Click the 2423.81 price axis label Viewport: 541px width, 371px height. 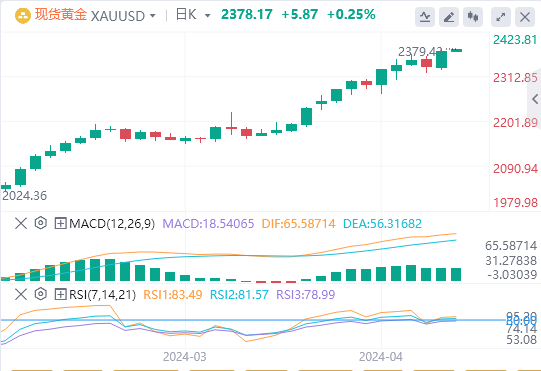point(515,40)
